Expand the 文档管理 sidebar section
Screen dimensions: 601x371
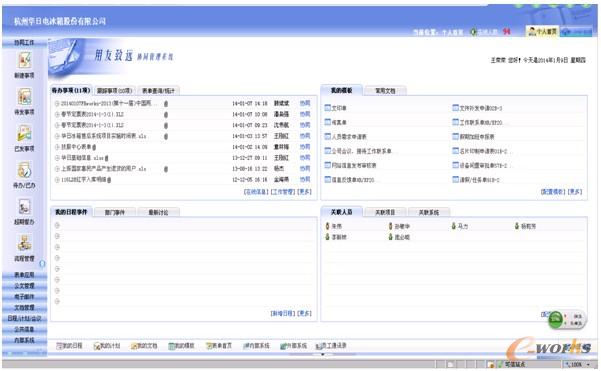tap(24, 307)
